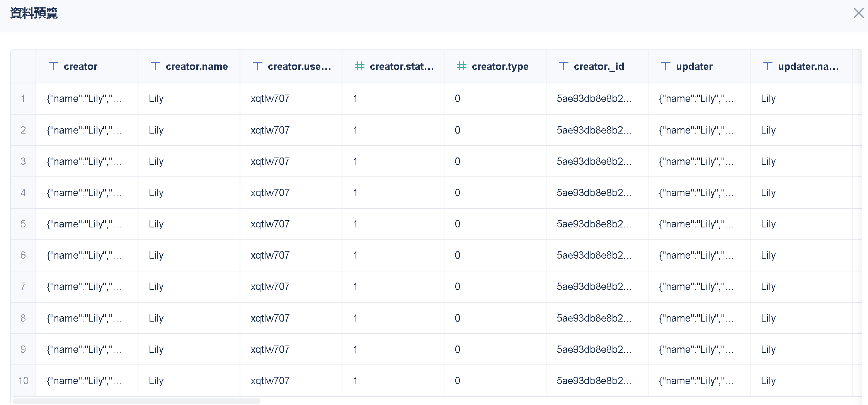Click the text type icon beside updater.na…
Image resolution: width=868 pixels, height=405 pixels.
click(x=768, y=66)
